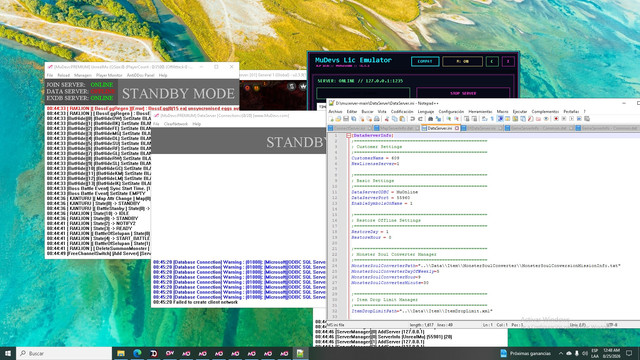The height and width of the screenshot is (360, 640).
Task: Click 'DataServerODBC = MuOnline' line in editor
Action: 384,192
